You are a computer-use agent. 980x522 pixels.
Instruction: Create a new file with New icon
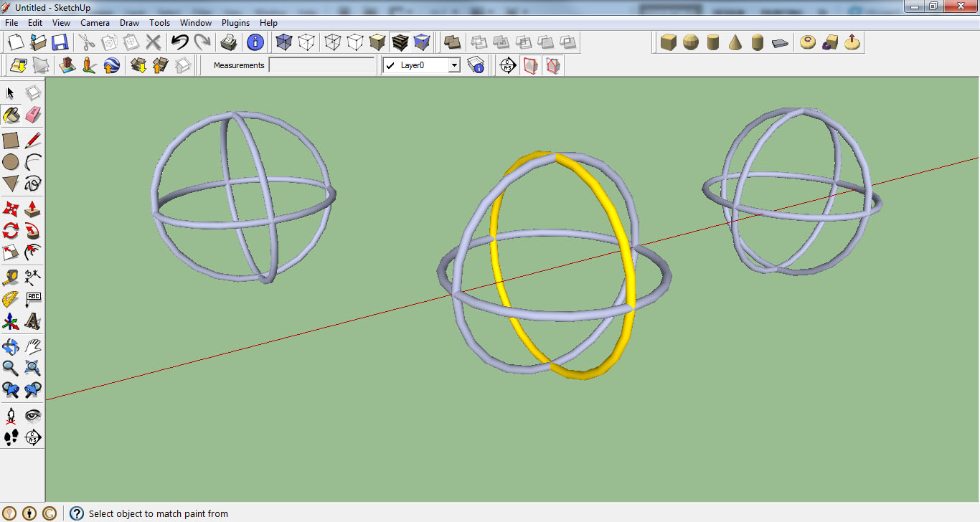point(17,42)
